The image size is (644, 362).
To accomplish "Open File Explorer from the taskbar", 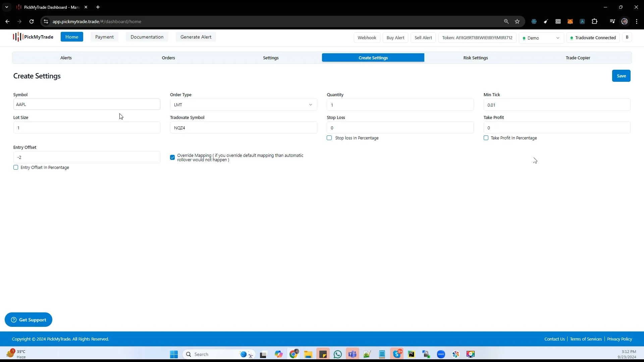I will [x=308, y=354].
